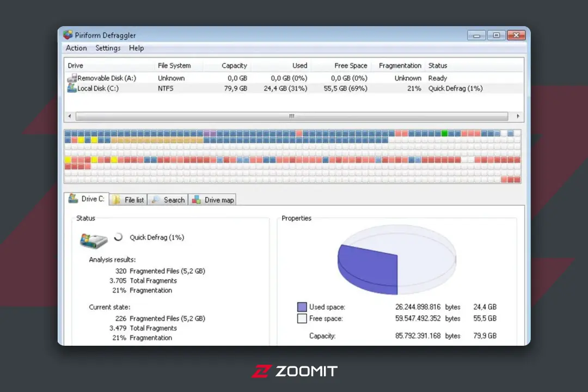Minimize the Defraggler window
The image size is (588, 392).
pos(476,35)
